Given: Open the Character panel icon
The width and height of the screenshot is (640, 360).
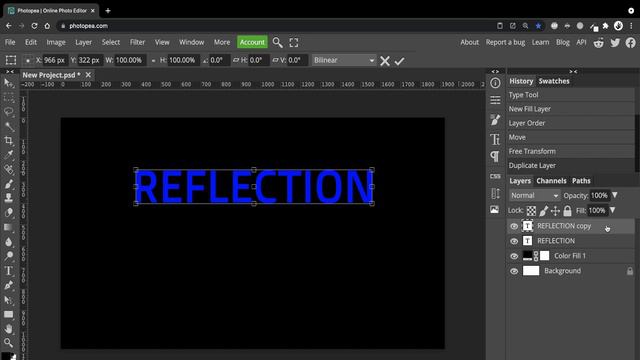Looking at the screenshot, I should pos(495,140).
